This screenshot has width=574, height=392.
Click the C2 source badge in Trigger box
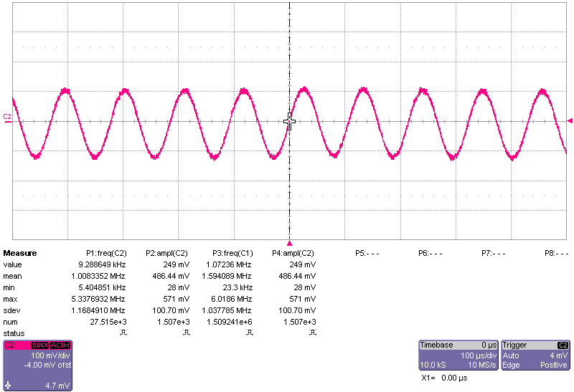tap(563, 345)
